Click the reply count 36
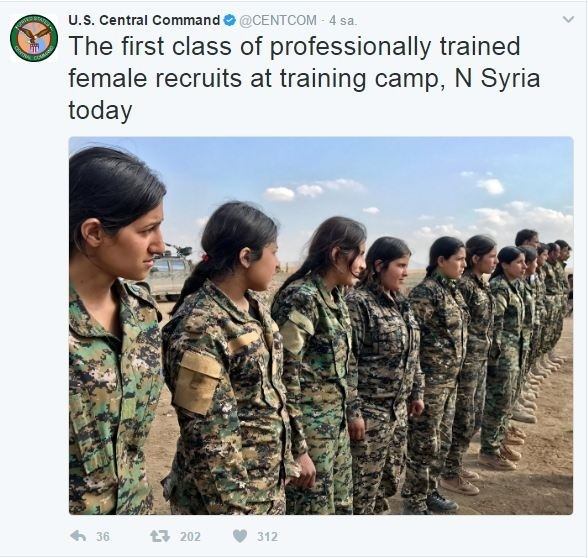Screen dimensions: 588x558 click(x=103, y=537)
